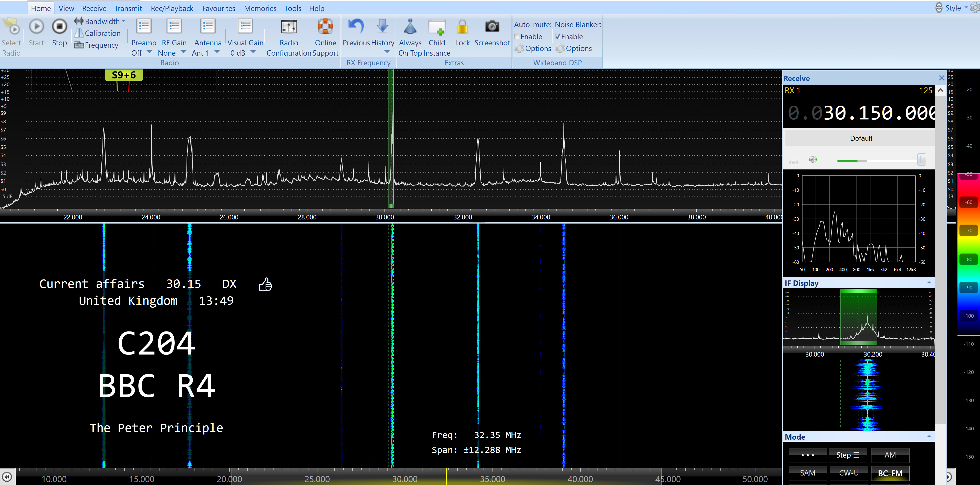Click the Always On Top icon
The width and height of the screenshot is (980, 485).
pyautogui.click(x=410, y=27)
